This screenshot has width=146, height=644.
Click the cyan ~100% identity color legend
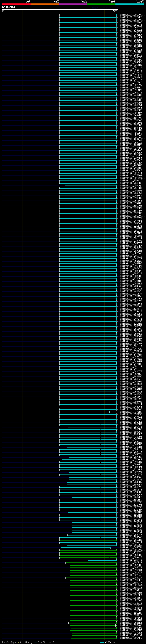(130, 4)
